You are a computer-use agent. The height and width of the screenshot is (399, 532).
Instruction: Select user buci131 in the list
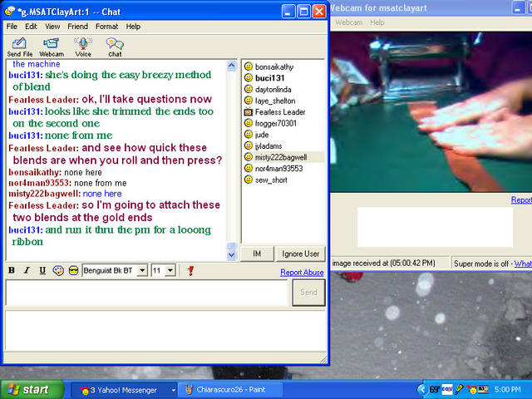[x=269, y=78]
